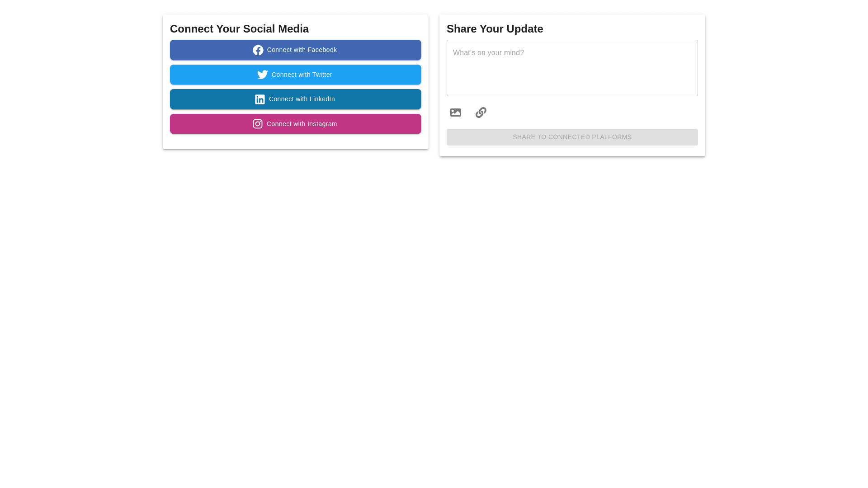Image resolution: width=868 pixels, height=488 pixels.
Task: Click the Twitter bird icon
Action: [263, 75]
